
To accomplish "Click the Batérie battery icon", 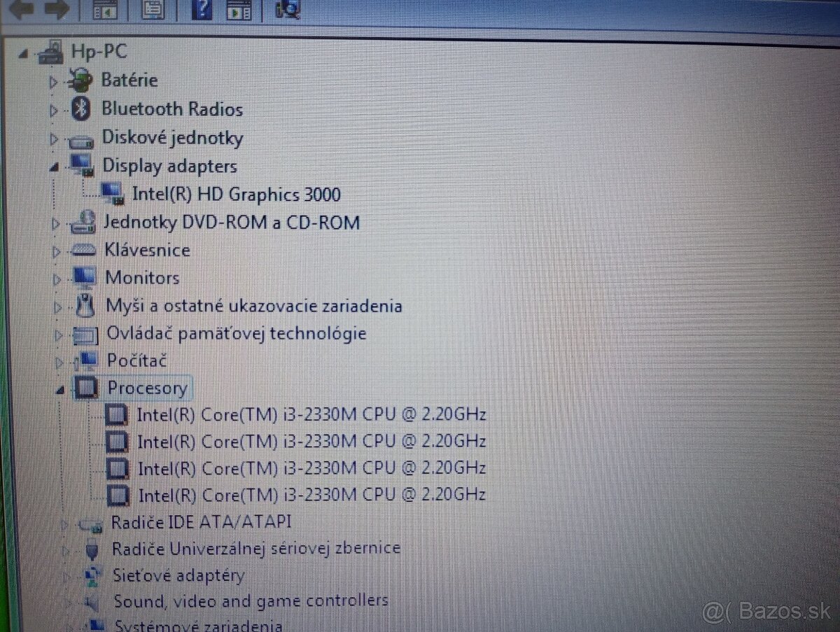I will tap(80, 79).
